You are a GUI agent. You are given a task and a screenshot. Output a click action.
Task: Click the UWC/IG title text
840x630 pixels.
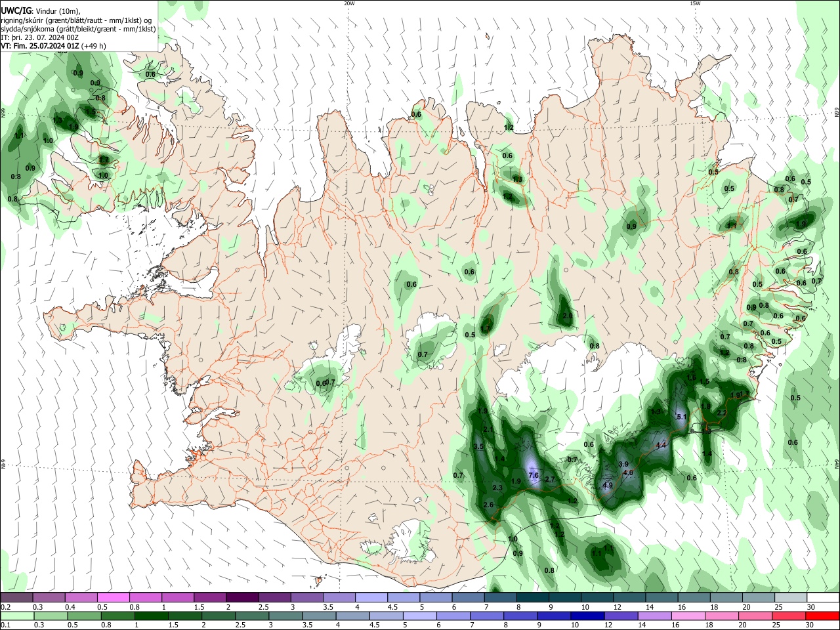click(x=16, y=11)
